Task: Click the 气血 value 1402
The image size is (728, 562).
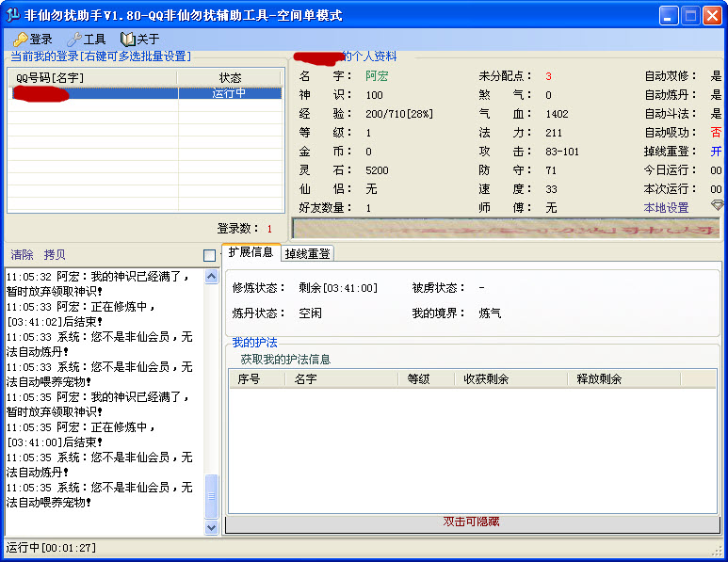Action: (x=558, y=114)
